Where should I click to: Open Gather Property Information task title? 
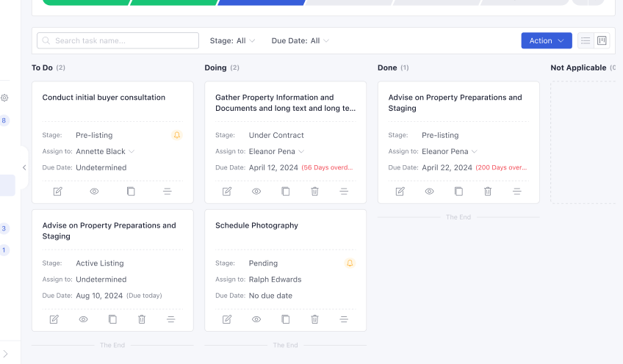pos(285,103)
